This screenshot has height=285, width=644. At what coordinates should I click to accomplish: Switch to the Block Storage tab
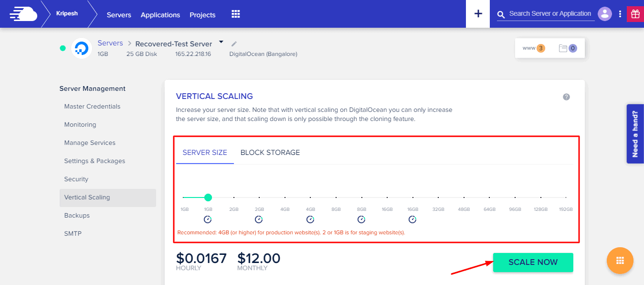[270, 153]
